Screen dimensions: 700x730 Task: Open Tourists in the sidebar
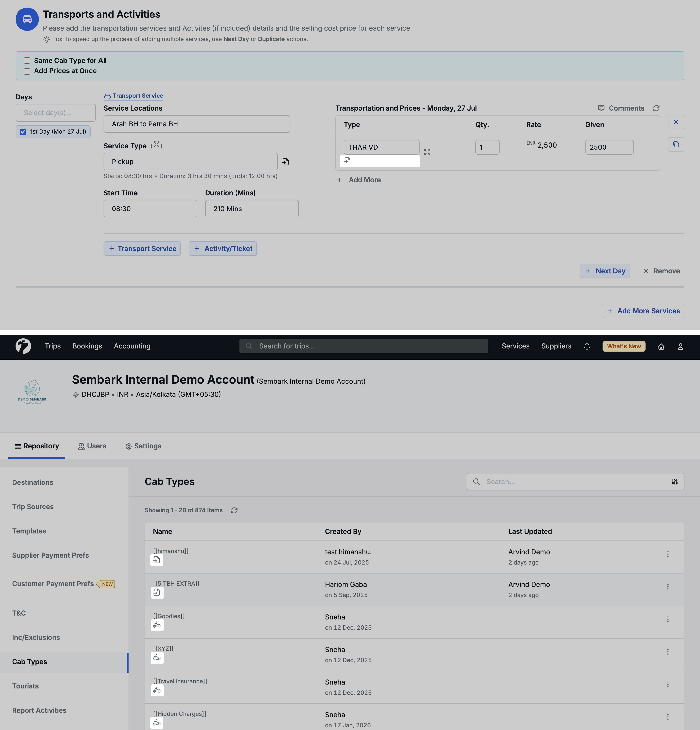(25, 686)
